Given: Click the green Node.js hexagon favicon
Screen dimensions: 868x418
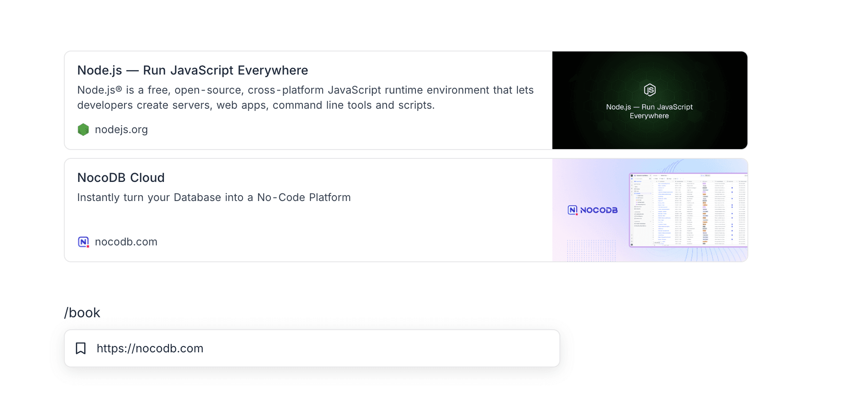Looking at the screenshot, I should pyautogui.click(x=83, y=130).
